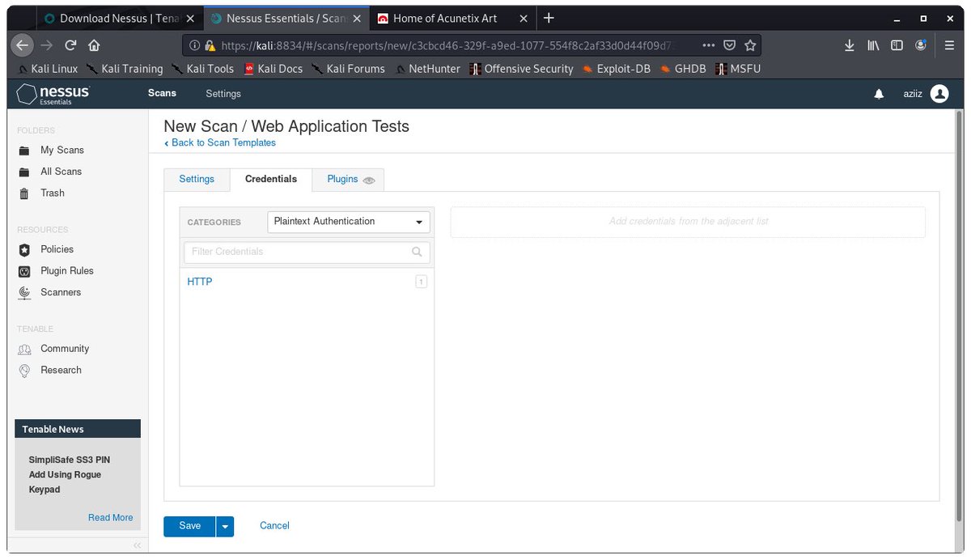Click the Plugin Rules icon
The height and width of the screenshot is (560, 971).
click(24, 271)
